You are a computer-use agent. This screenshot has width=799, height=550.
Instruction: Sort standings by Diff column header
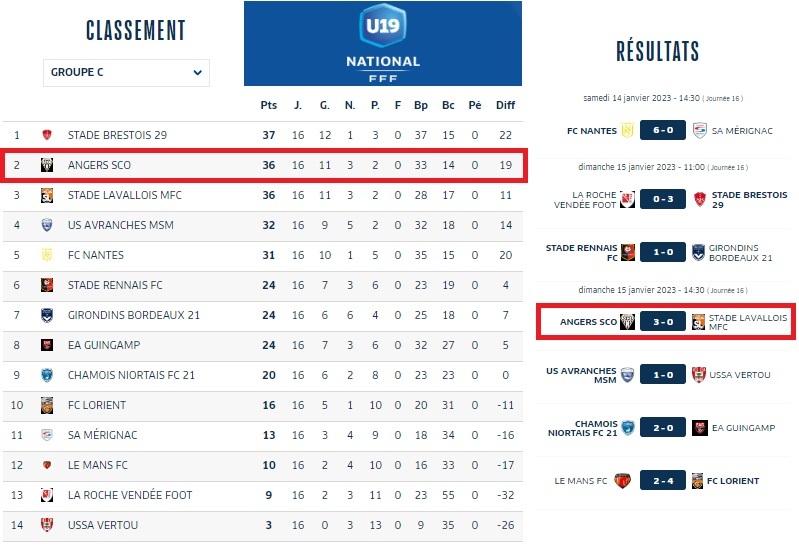click(505, 105)
